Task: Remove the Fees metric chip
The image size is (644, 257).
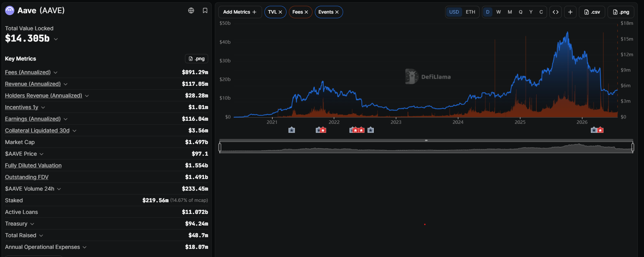Action: click(x=306, y=12)
